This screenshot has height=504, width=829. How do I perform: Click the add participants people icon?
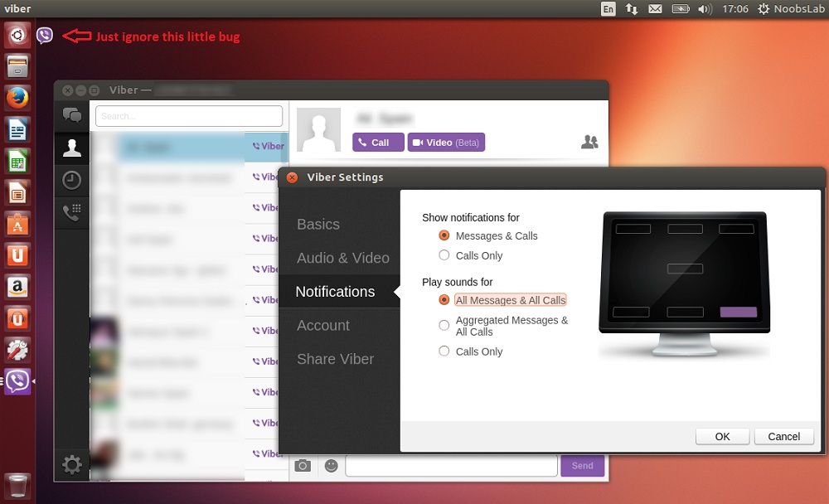[x=589, y=142]
